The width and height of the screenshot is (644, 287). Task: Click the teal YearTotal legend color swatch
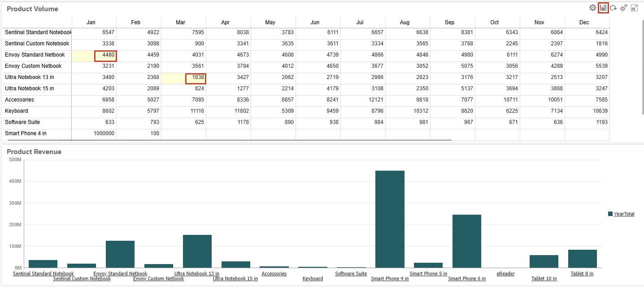[x=609, y=214]
